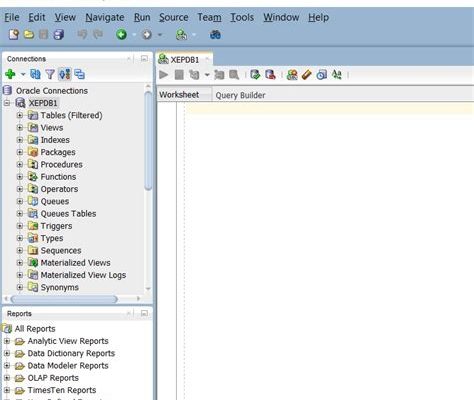Click the green Back navigation arrow
This screenshot has height=400, width=474.
pos(121,34)
